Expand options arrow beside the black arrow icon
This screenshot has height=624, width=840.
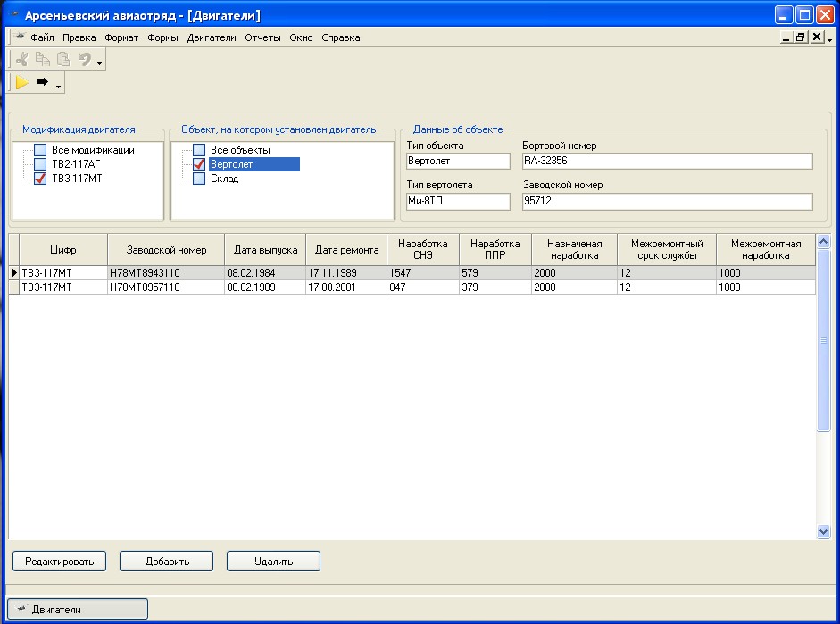coord(58,87)
